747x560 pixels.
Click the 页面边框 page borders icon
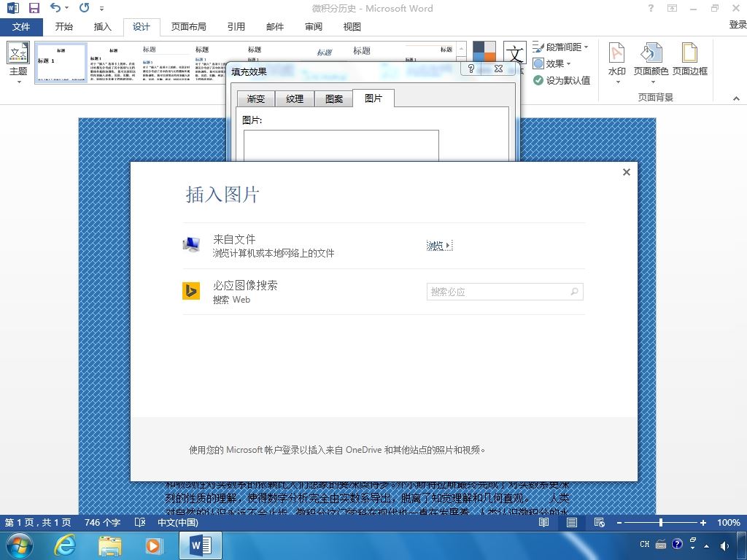coord(690,59)
